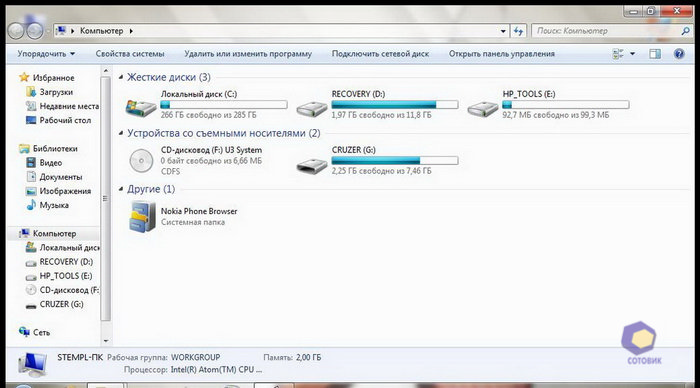Open Рабочий стол in the sidebar
Screen dimensions: 700x388
coord(65,120)
